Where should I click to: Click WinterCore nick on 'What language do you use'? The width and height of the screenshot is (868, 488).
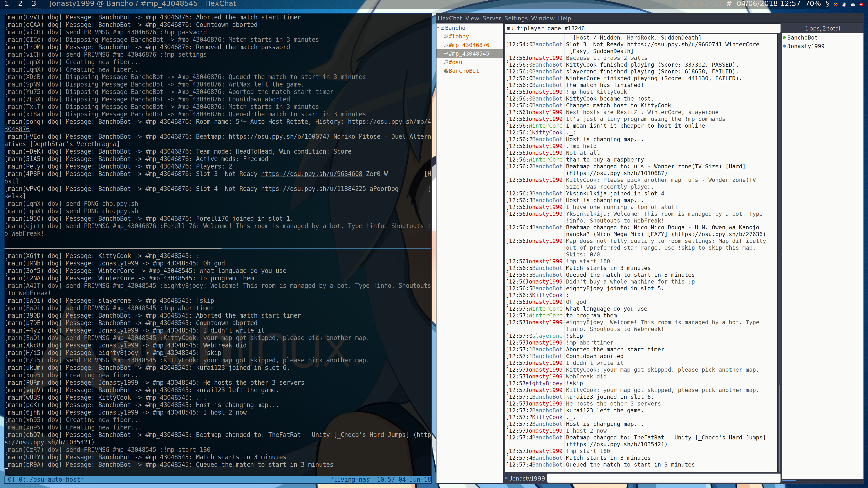pyautogui.click(x=545, y=309)
